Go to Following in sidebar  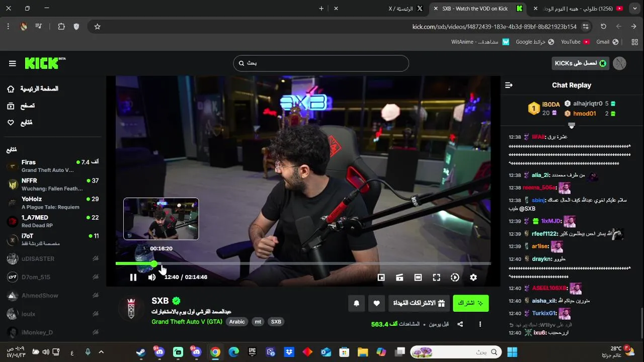(x=20, y=123)
